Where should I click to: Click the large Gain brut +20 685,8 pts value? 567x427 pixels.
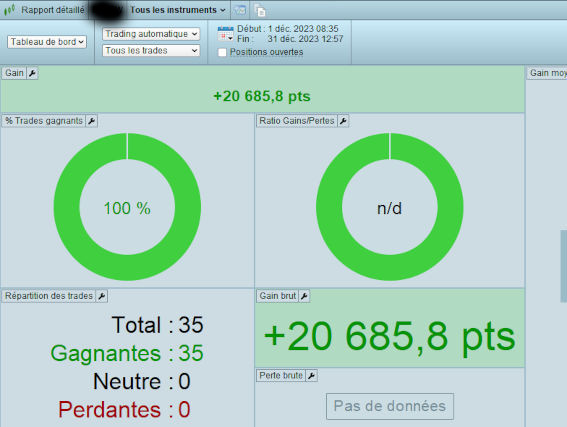point(390,337)
